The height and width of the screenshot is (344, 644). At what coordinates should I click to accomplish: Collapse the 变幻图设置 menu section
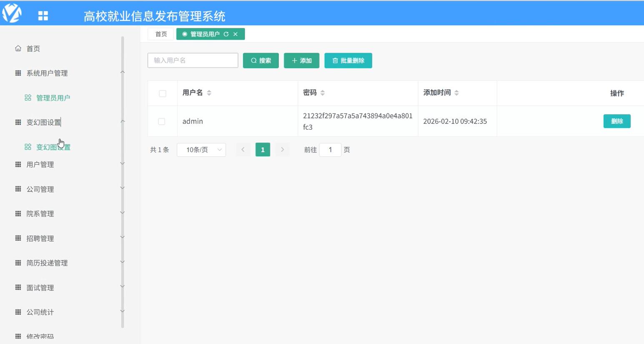(123, 122)
